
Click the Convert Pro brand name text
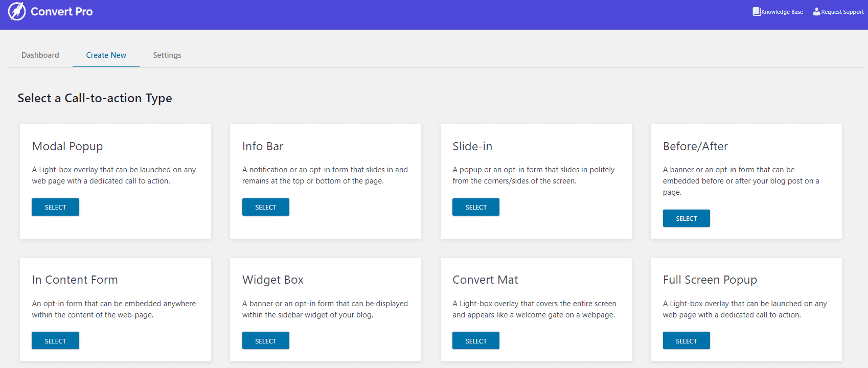click(62, 12)
